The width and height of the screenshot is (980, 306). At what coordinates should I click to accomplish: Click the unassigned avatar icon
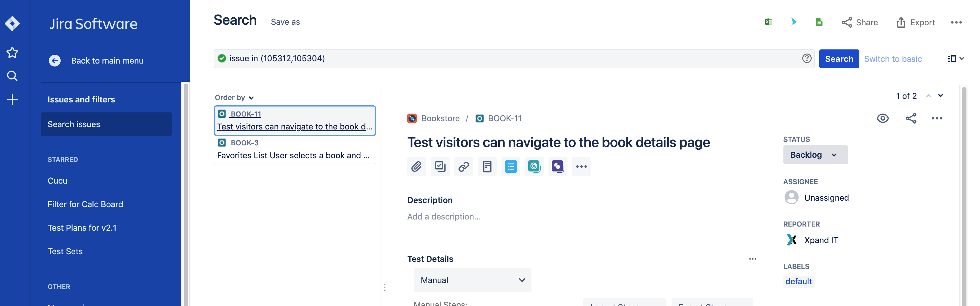click(791, 197)
